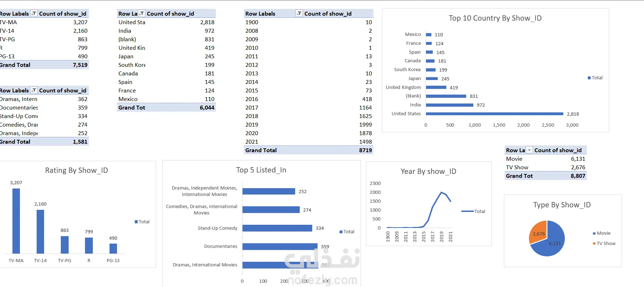The width and height of the screenshot is (644, 287).
Task: Click the 2000 axis label in Year chart
Action: tap(375, 192)
